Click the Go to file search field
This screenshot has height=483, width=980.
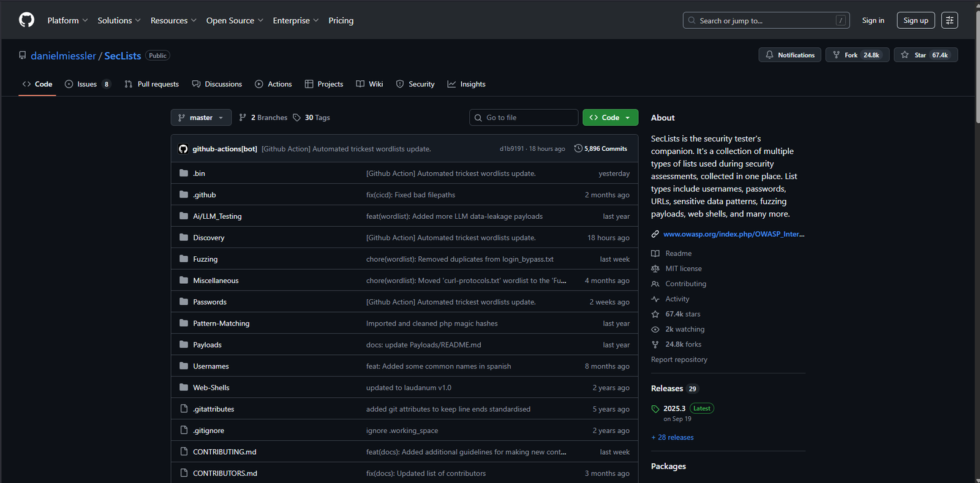pos(527,118)
